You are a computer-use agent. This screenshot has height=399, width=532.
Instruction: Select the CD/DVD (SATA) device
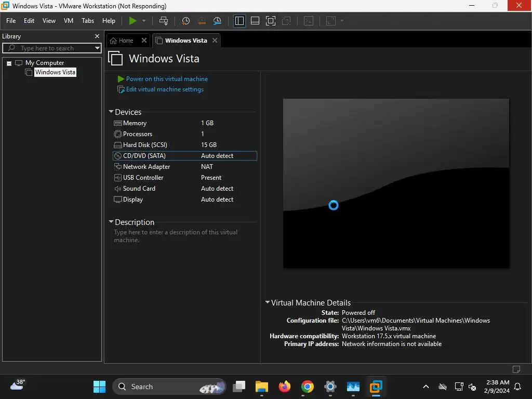point(184,156)
